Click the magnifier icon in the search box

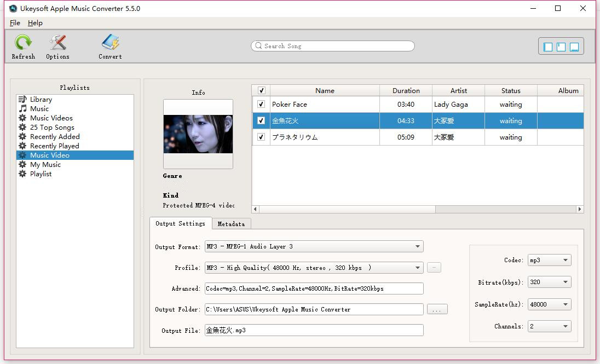click(259, 45)
